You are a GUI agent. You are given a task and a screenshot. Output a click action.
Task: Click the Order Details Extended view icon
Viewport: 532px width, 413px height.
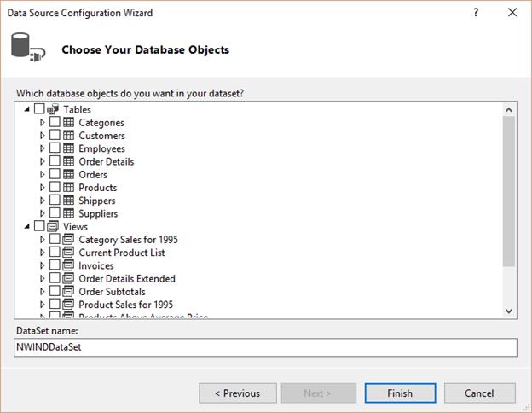(x=68, y=278)
